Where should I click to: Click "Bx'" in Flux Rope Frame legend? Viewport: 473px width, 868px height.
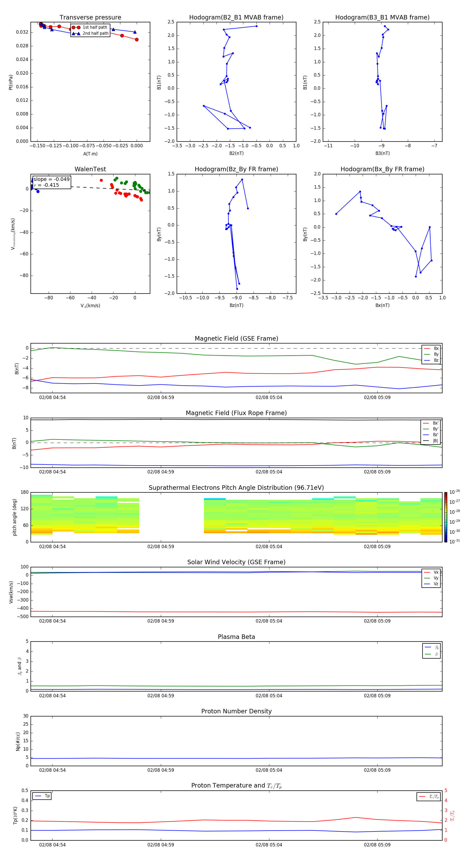pyautogui.click(x=431, y=423)
